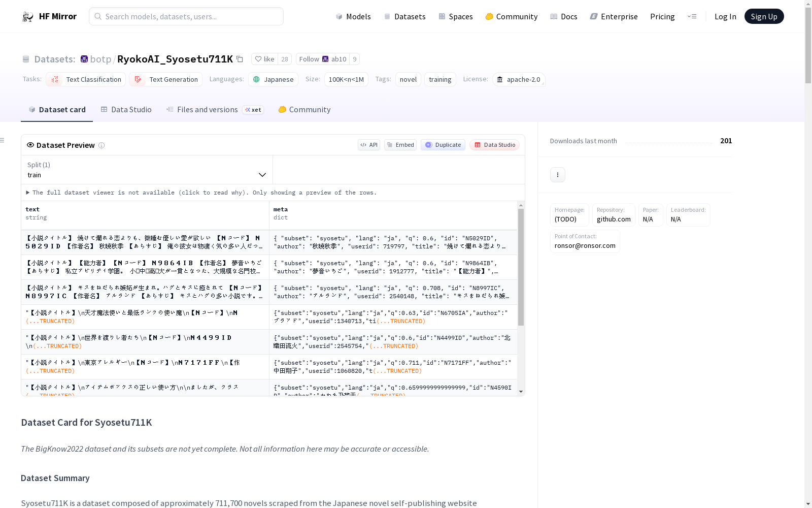812x508 pixels.
Task: Select the row with id N9864IB
Action: [x=269, y=267]
